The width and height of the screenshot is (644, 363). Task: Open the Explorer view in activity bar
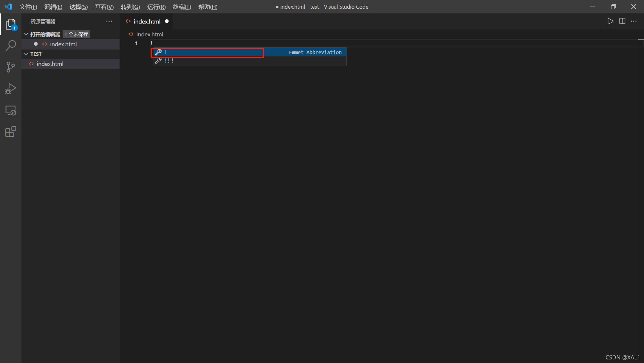(11, 24)
